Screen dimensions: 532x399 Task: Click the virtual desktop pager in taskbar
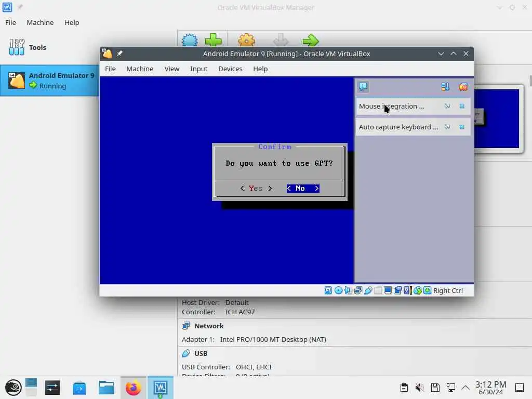click(x=31, y=388)
